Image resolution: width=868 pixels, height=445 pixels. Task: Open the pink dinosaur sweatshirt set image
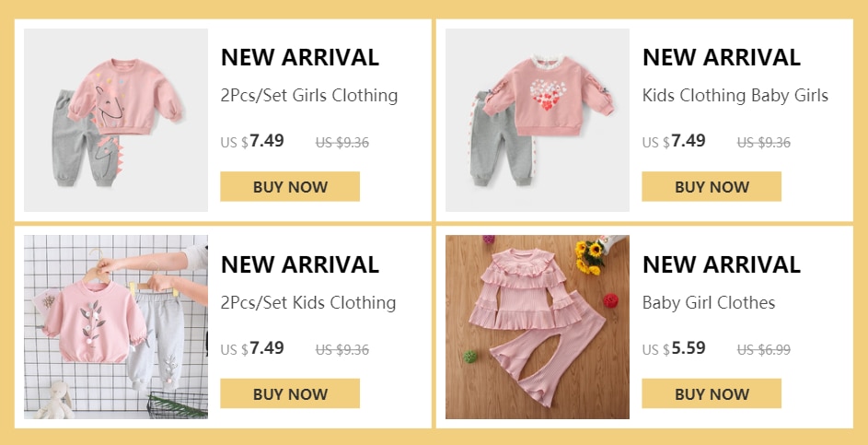click(x=116, y=121)
